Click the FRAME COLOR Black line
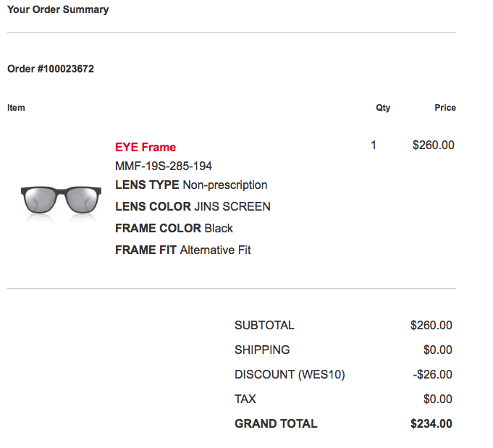This screenshot has height=448, width=493. (x=174, y=228)
